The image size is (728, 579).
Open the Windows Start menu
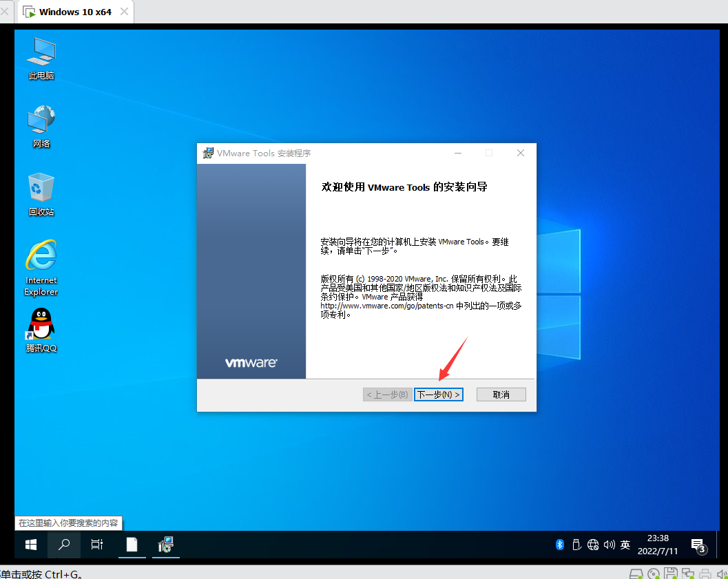(30, 545)
